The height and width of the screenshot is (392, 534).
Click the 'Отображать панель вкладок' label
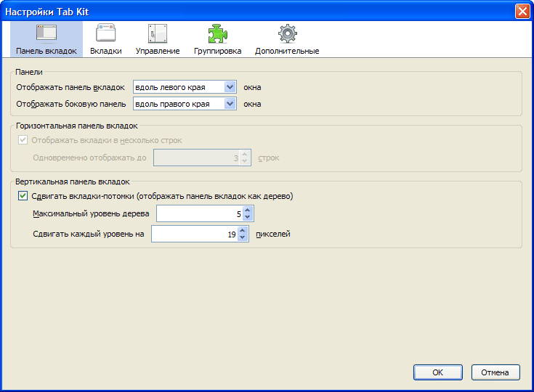pyautogui.click(x=70, y=87)
